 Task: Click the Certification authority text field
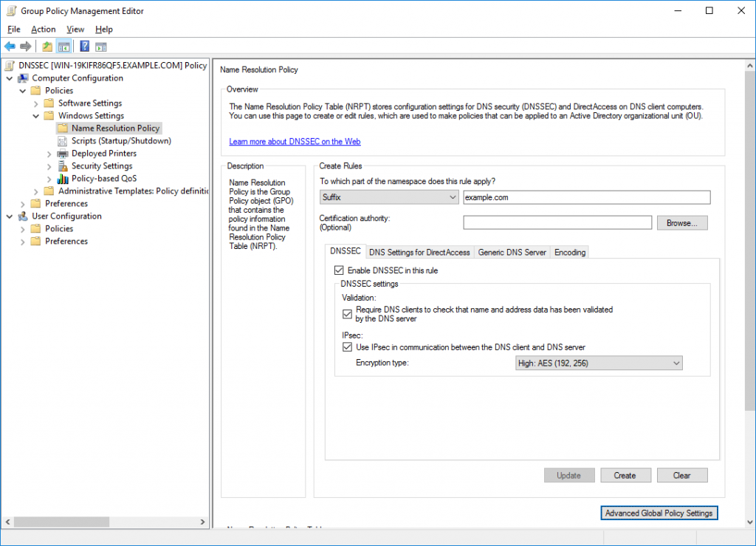pyautogui.click(x=557, y=222)
